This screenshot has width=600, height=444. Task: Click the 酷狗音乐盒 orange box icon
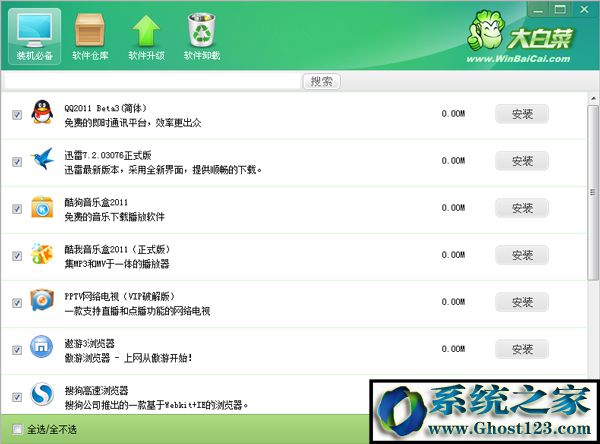(x=42, y=207)
